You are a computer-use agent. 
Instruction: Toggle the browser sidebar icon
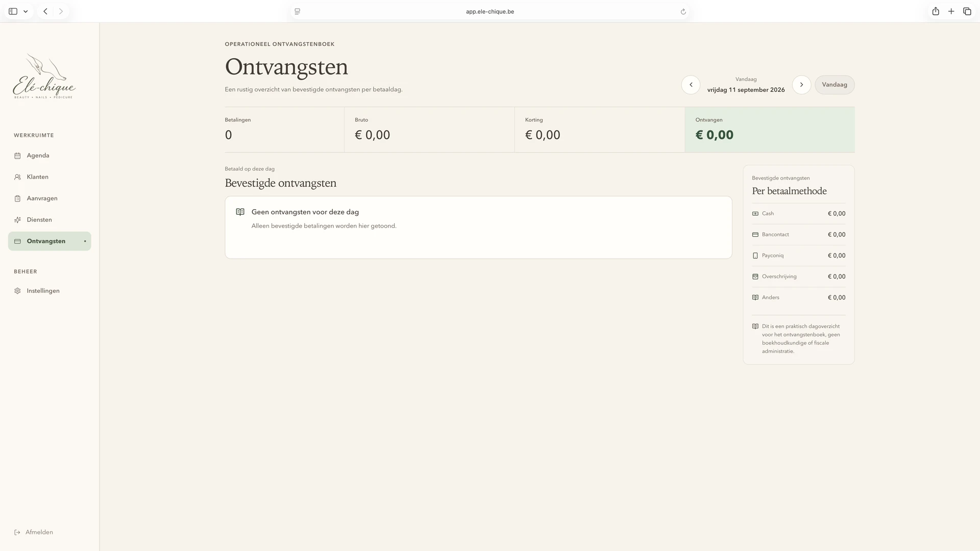13,11
